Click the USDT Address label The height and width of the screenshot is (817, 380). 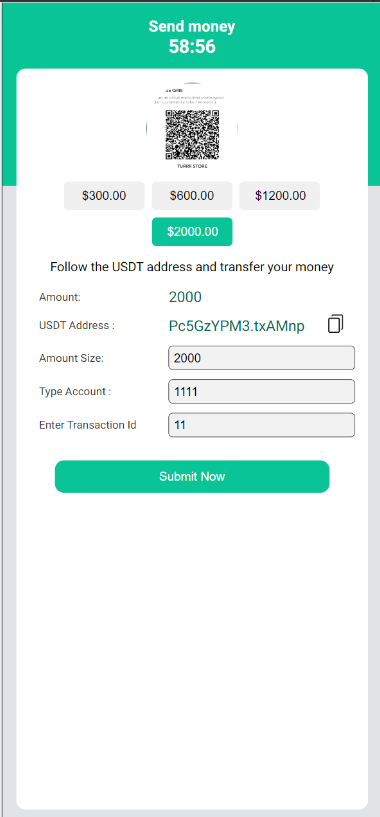pos(77,325)
